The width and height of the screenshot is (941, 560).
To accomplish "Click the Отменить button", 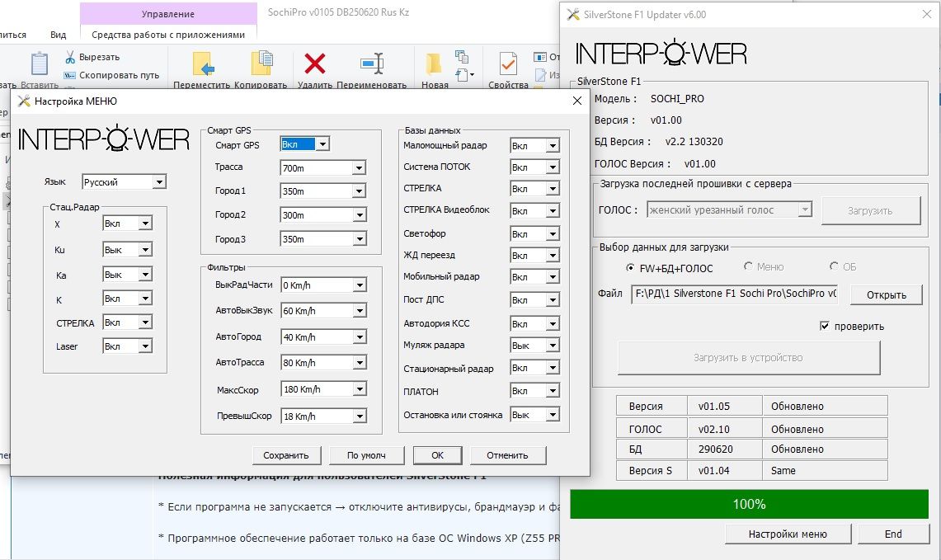I will (x=508, y=455).
